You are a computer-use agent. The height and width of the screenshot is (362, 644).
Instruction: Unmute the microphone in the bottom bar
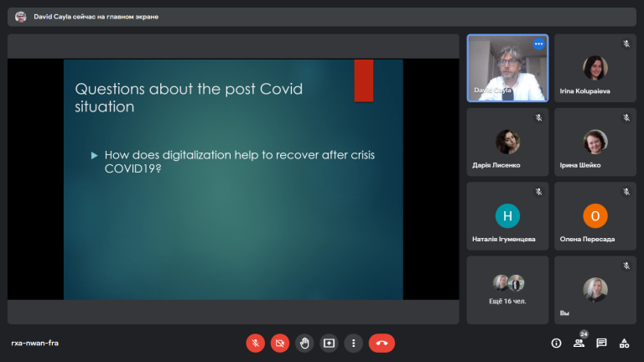(x=255, y=343)
